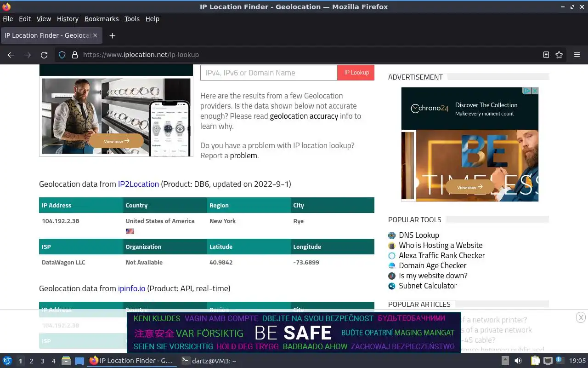
Task: Open Who is Hosting a Website link
Action: point(441,245)
